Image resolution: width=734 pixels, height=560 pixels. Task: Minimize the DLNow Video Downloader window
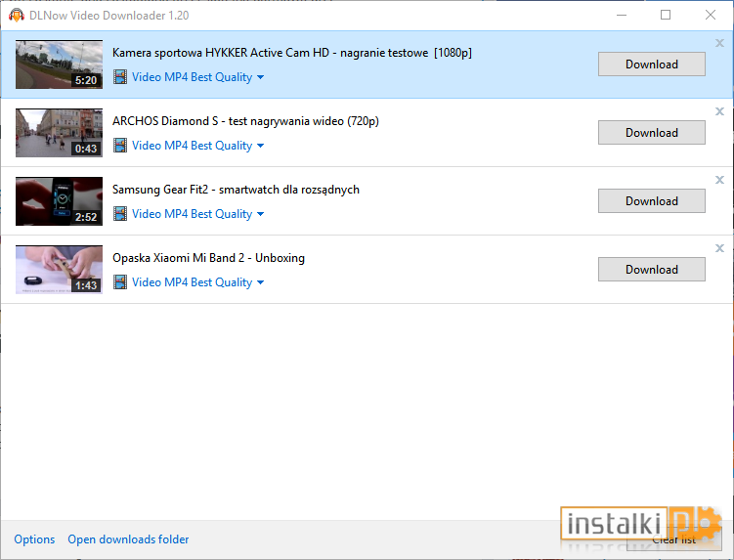(x=622, y=15)
